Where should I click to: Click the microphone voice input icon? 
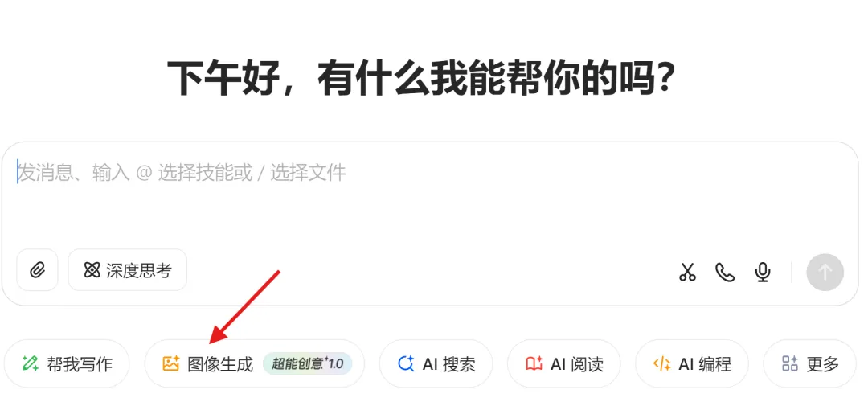click(763, 272)
